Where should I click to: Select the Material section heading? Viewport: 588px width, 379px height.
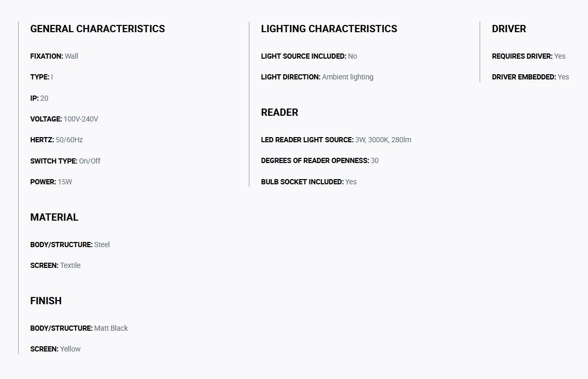point(54,217)
